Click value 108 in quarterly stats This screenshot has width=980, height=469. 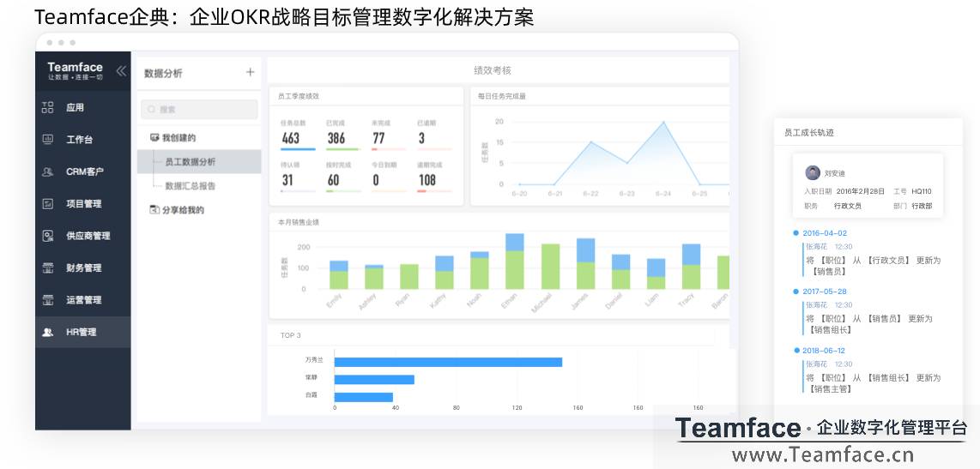click(x=426, y=180)
